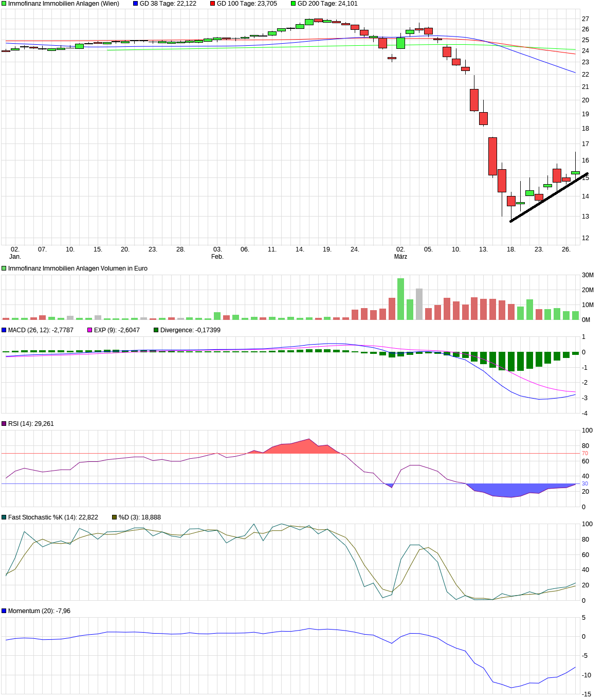
Task: Click the red GD 100 Tage legend swatch
Action: [x=213, y=4]
